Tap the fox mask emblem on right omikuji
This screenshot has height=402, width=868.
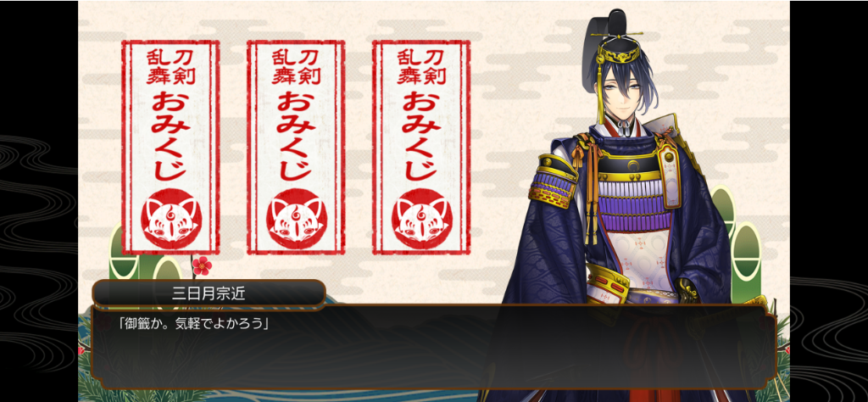pyautogui.click(x=422, y=218)
